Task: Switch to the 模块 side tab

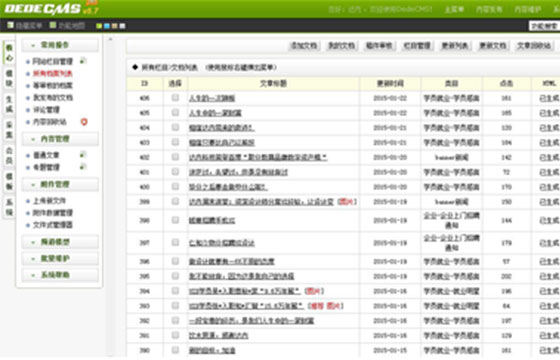Action: pos(9,78)
